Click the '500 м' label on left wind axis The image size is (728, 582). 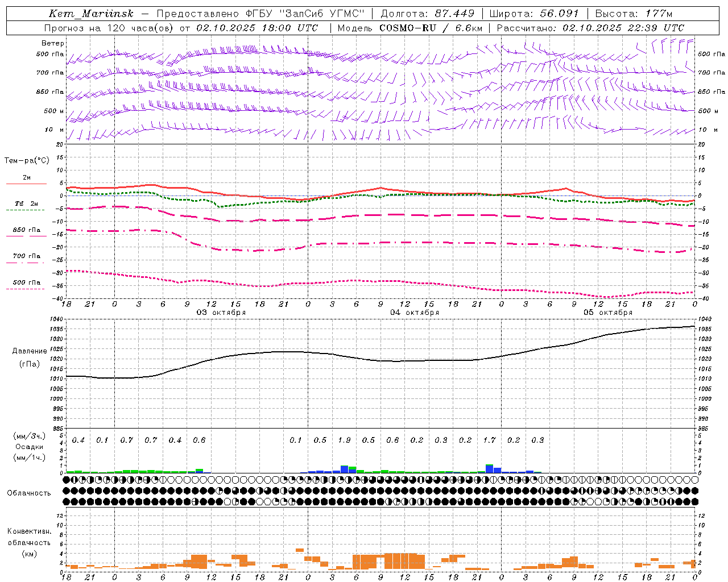(54, 111)
